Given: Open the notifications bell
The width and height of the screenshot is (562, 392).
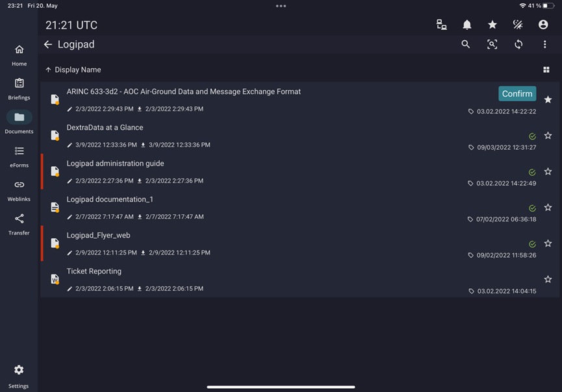Looking at the screenshot, I should (x=466, y=25).
